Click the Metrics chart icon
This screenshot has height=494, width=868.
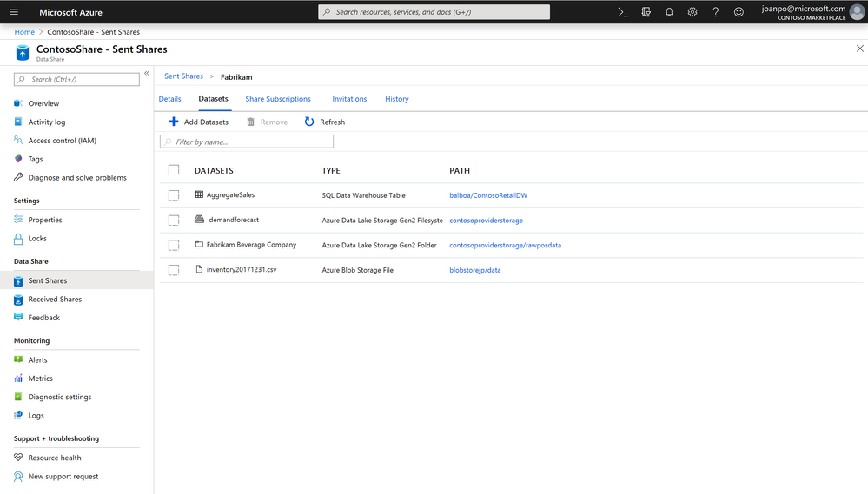tap(18, 379)
